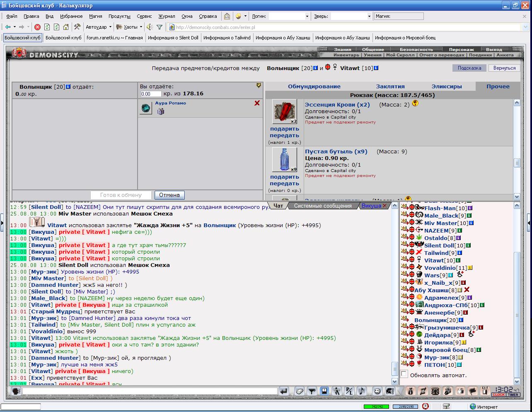This screenshot has height=412, width=532.
Task: Click the inventory panel vertical scrollbar
Action: pyautogui.click(x=517, y=149)
